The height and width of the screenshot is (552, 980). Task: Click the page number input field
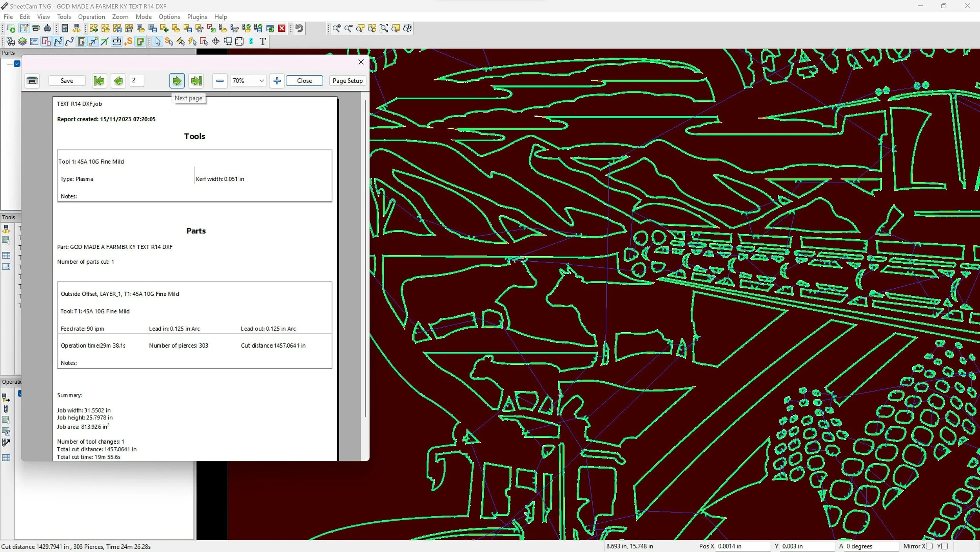(x=136, y=80)
